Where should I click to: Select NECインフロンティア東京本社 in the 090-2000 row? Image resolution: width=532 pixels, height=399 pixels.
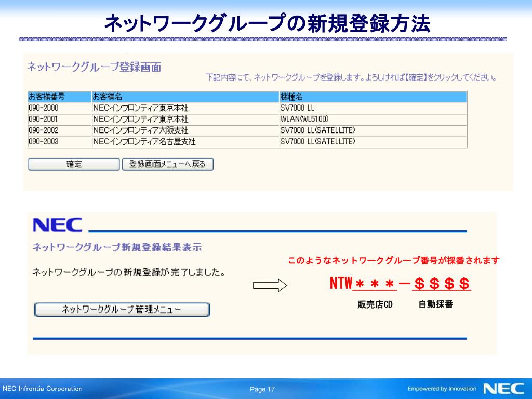point(185,108)
